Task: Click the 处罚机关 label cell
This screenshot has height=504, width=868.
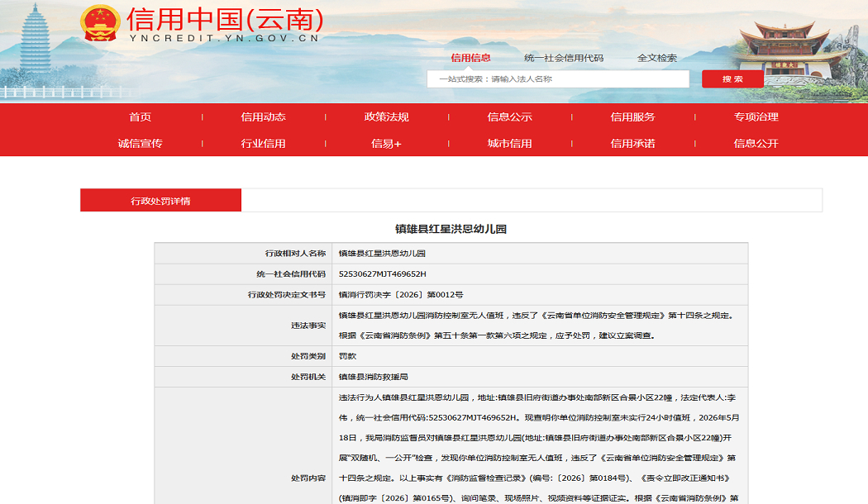Action: 243,377
